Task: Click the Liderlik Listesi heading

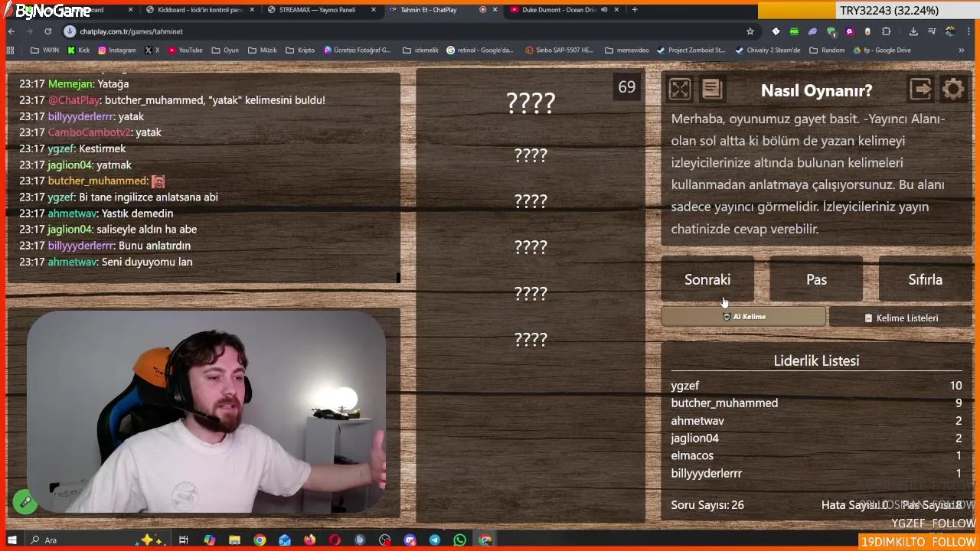Action: (816, 360)
